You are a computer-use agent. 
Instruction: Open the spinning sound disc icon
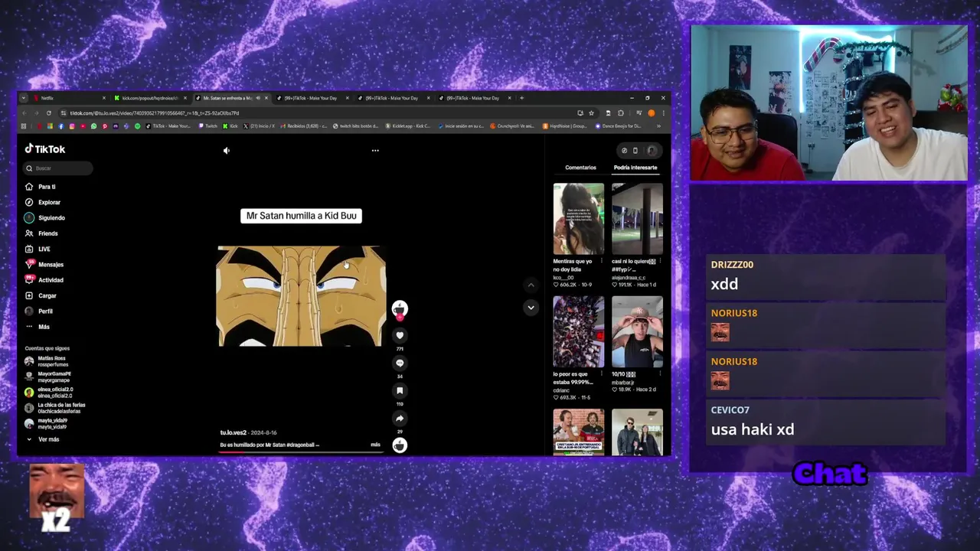tap(400, 445)
